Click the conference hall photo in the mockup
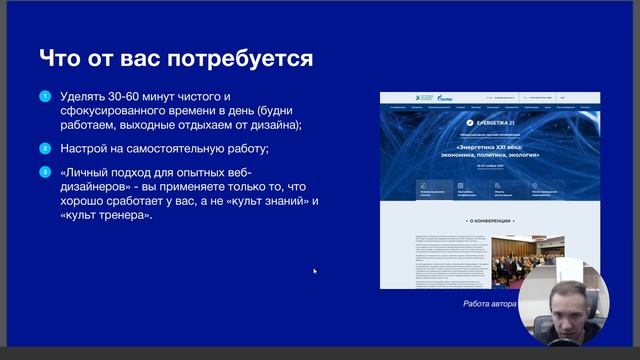640x360 pixels. coord(528,261)
